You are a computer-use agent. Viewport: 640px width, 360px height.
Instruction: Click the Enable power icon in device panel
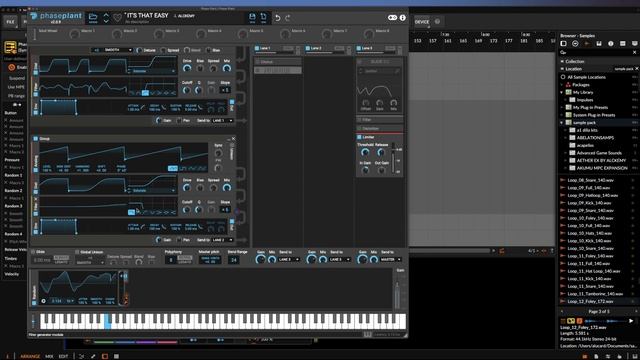[x=11, y=67]
